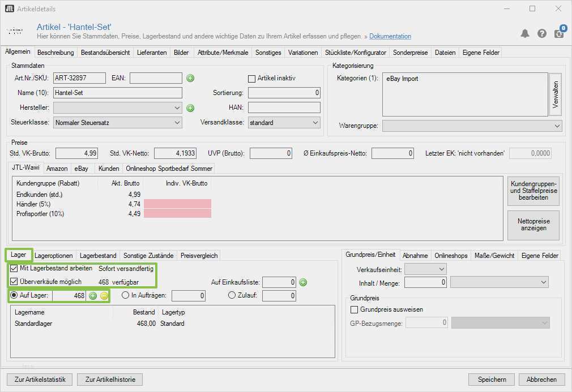The height and width of the screenshot is (392, 572).
Task: Click the Abbrechen button
Action: pos(541,379)
